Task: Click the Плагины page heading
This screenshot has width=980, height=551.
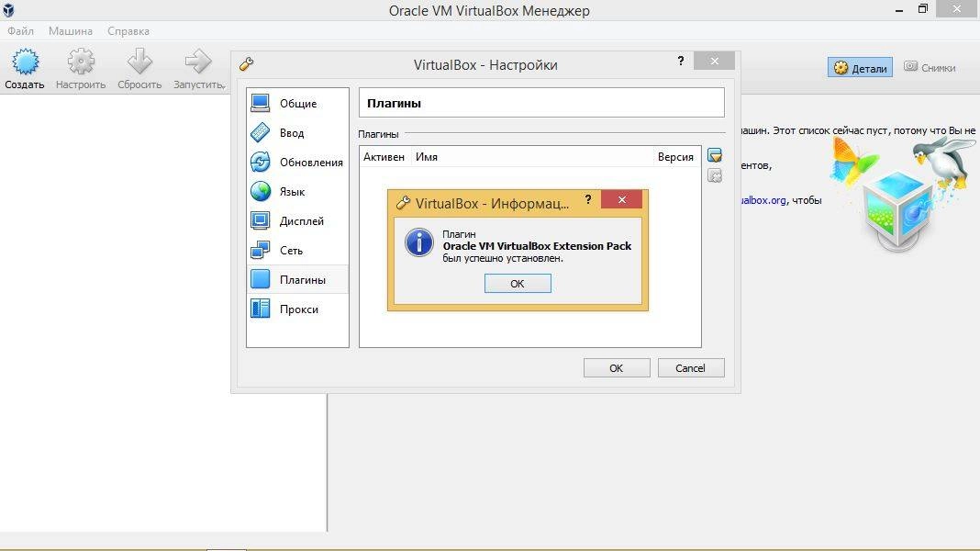Action: pyautogui.click(x=394, y=103)
